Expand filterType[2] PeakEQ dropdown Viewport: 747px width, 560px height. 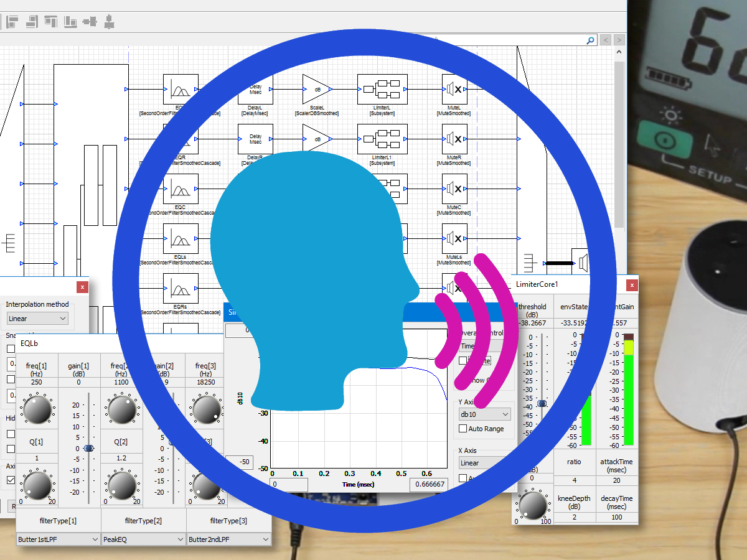[x=144, y=539]
